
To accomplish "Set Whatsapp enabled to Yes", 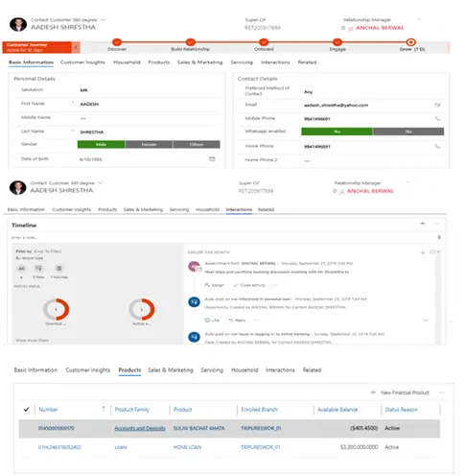I will [337, 131].
